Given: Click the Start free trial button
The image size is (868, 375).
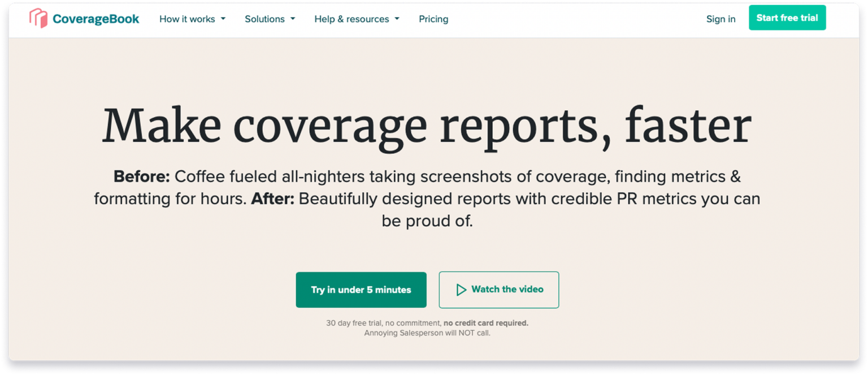Looking at the screenshot, I should point(787,18).
